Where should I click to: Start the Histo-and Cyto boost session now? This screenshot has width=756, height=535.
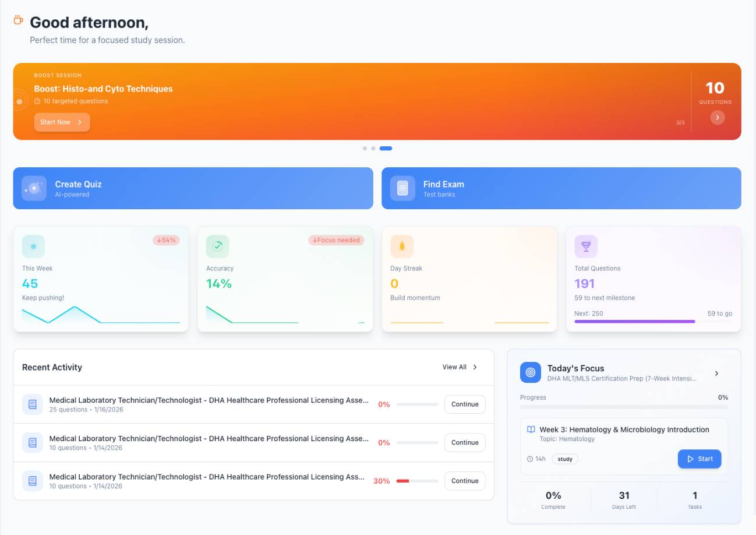(x=62, y=122)
